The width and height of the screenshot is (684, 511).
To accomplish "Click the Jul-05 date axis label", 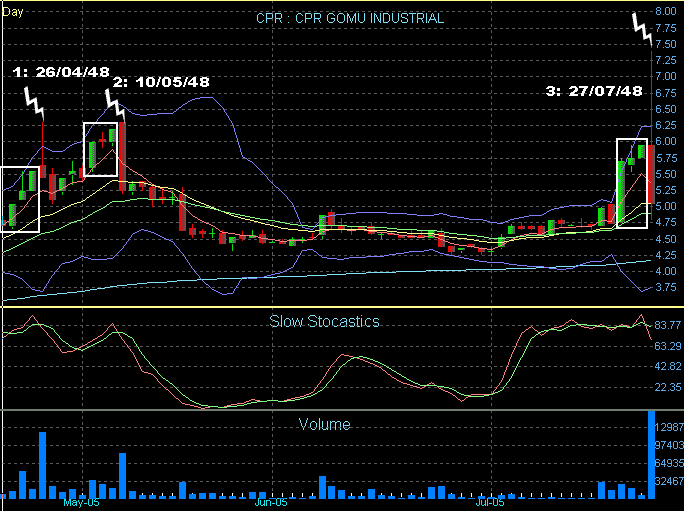I will (490, 503).
